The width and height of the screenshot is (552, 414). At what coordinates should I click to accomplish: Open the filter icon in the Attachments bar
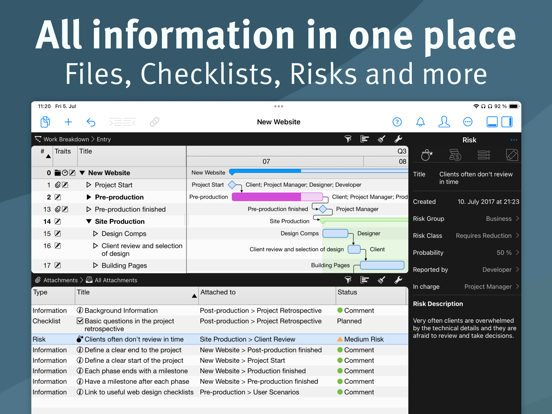348,280
